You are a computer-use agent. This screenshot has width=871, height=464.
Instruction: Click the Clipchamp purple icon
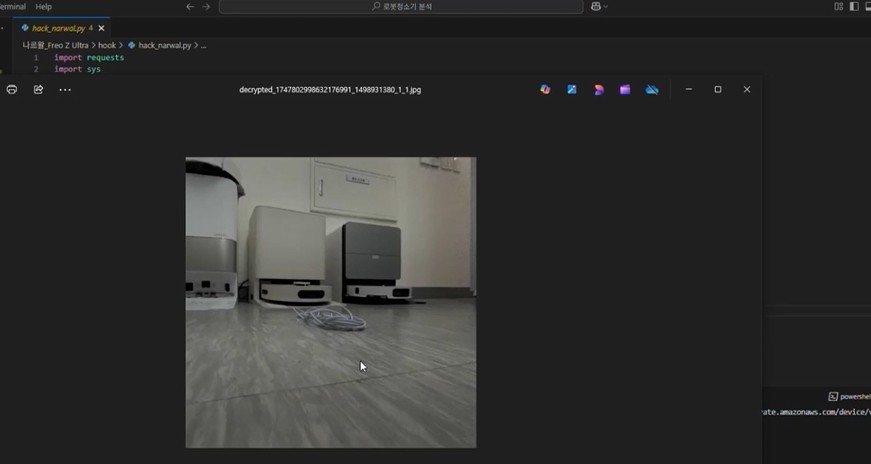point(625,89)
